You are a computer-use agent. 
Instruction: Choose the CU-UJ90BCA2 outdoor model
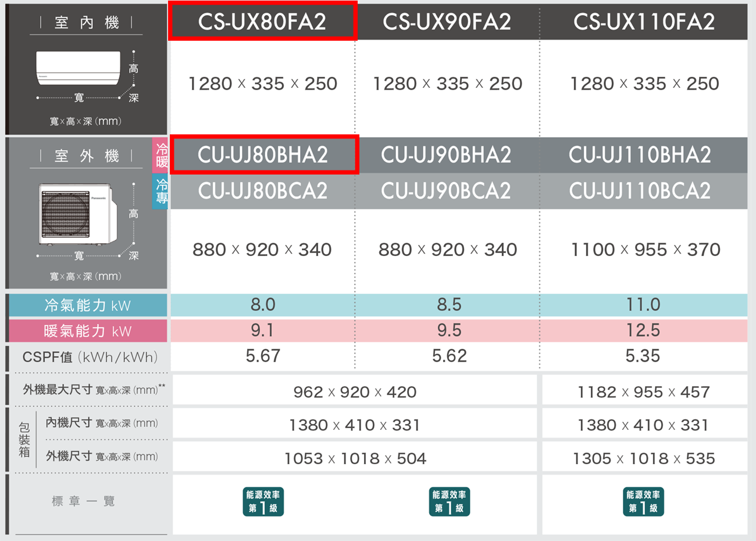click(446, 191)
